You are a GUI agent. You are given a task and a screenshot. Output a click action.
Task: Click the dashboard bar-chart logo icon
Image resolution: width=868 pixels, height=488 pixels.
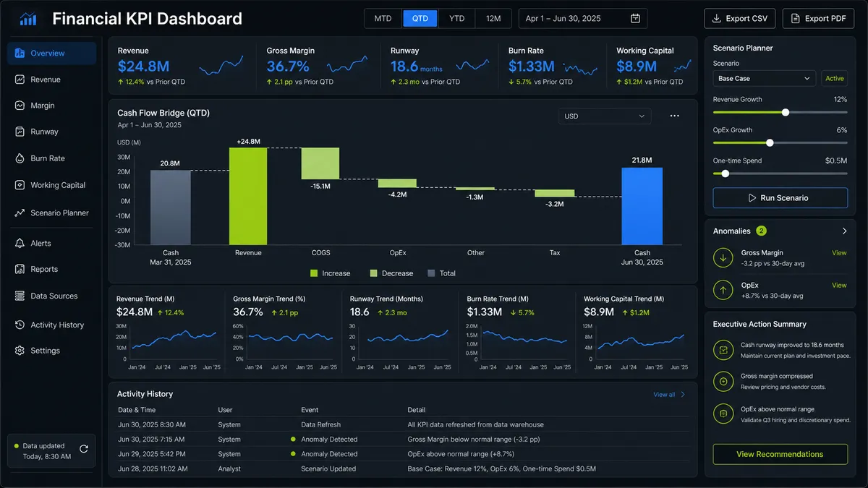[28, 19]
